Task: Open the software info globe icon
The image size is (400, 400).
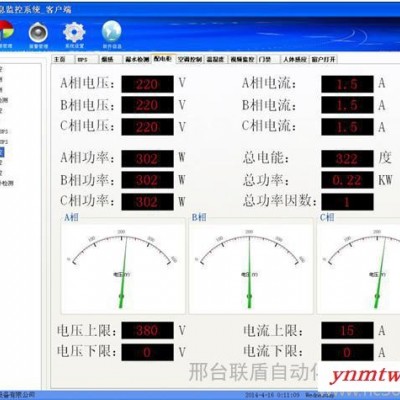Action: (112, 31)
